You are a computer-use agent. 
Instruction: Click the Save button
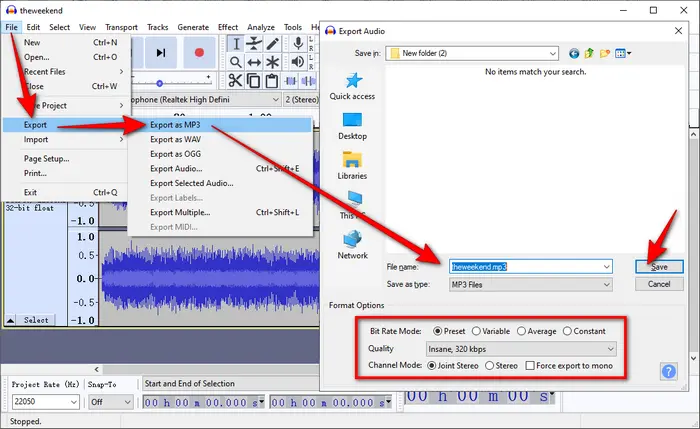click(x=659, y=267)
